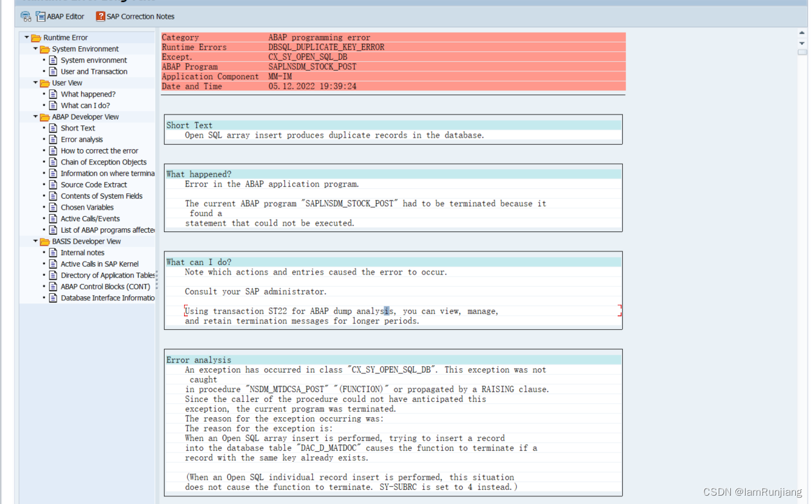812x504 pixels.
Task: Select the Runtime Error folder icon
Action: click(36, 38)
